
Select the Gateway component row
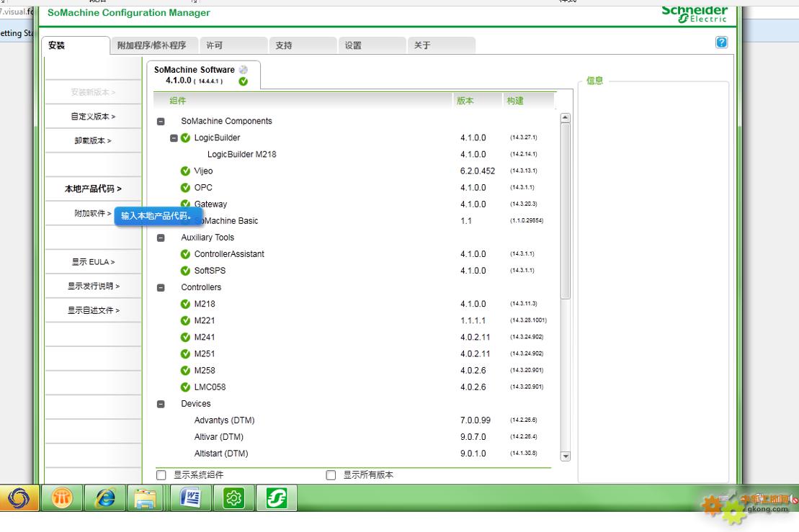354,204
